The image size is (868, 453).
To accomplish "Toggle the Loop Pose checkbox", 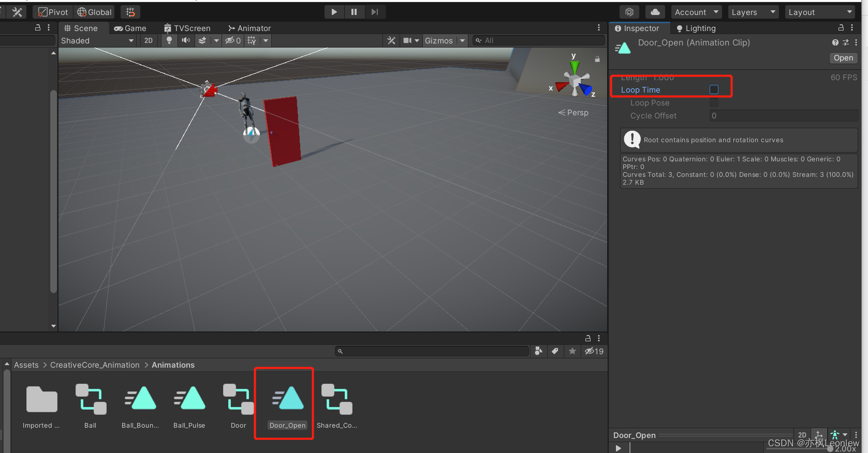I will 714,103.
